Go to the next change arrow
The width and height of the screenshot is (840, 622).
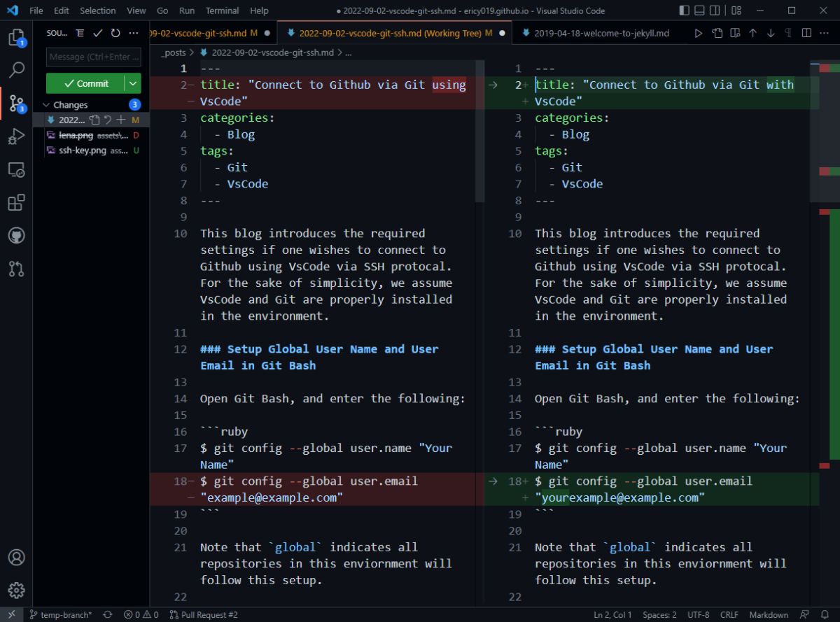coord(771,33)
